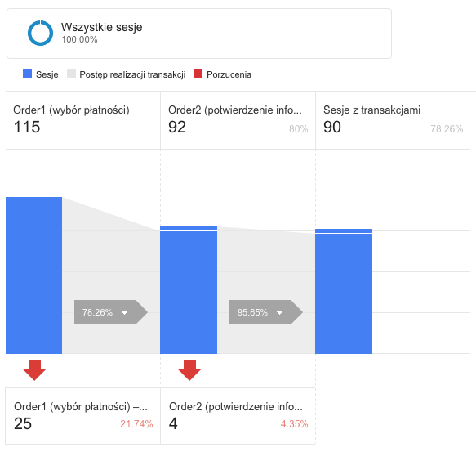The image size is (476, 452).
Task: Click the 21.74% abandonment rate value
Action: [136, 423]
